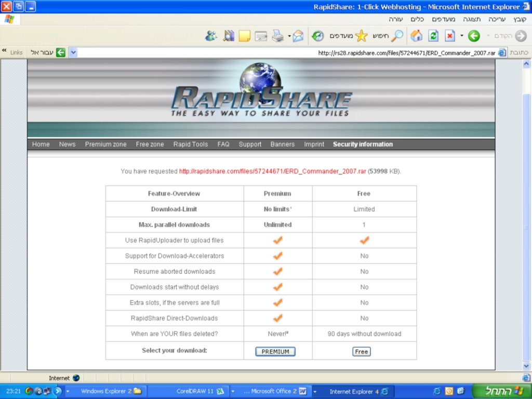
Task: Open Rapid Tools nav link
Action: (190, 144)
